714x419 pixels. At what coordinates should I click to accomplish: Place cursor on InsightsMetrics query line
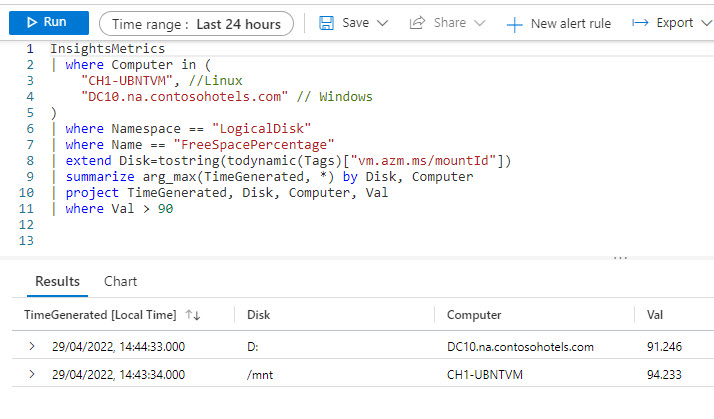(x=107, y=48)
